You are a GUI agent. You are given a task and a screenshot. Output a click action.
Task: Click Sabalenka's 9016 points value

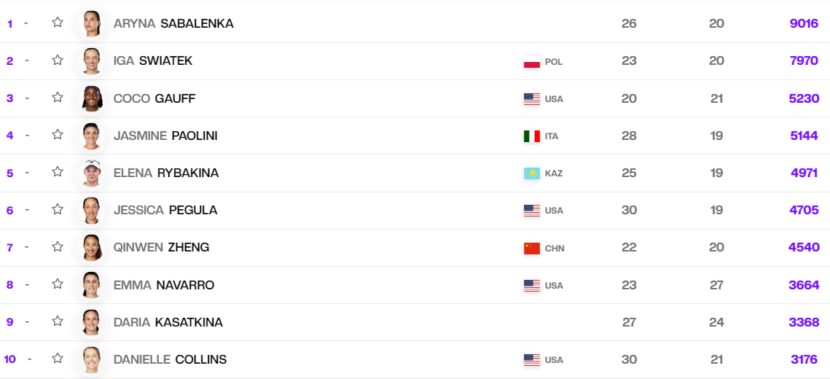[804, 23]
